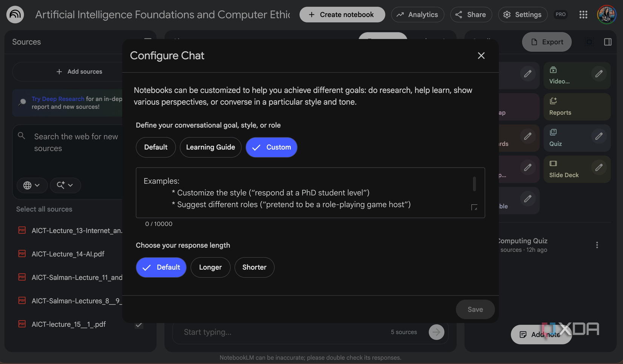Viewport: 623px width, 364px height.
Task: Choose Longer response length
Action: tap(210, 267)
